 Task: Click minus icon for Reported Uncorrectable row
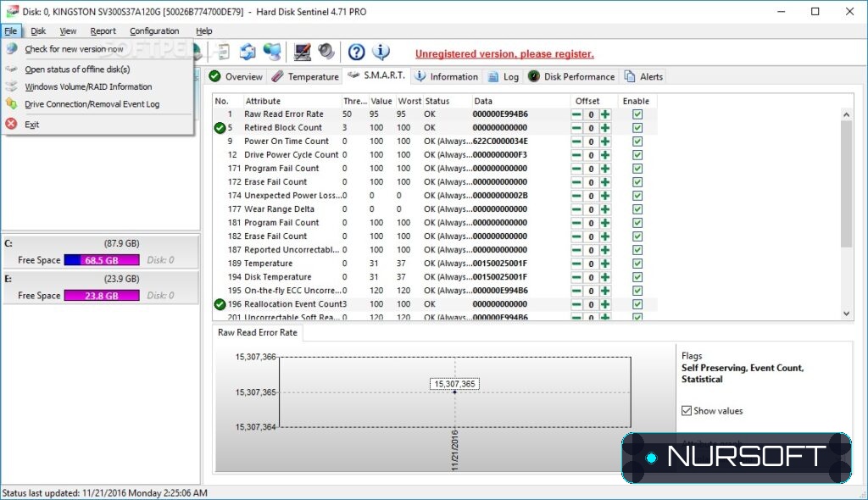(x=576, y=250)
